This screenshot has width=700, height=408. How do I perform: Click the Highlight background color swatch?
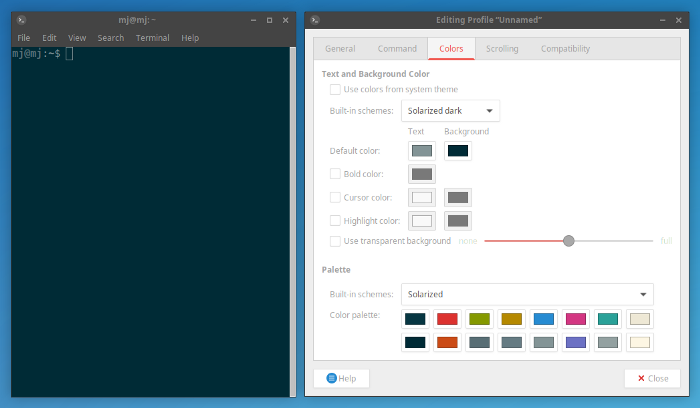[x=458, y=221]
